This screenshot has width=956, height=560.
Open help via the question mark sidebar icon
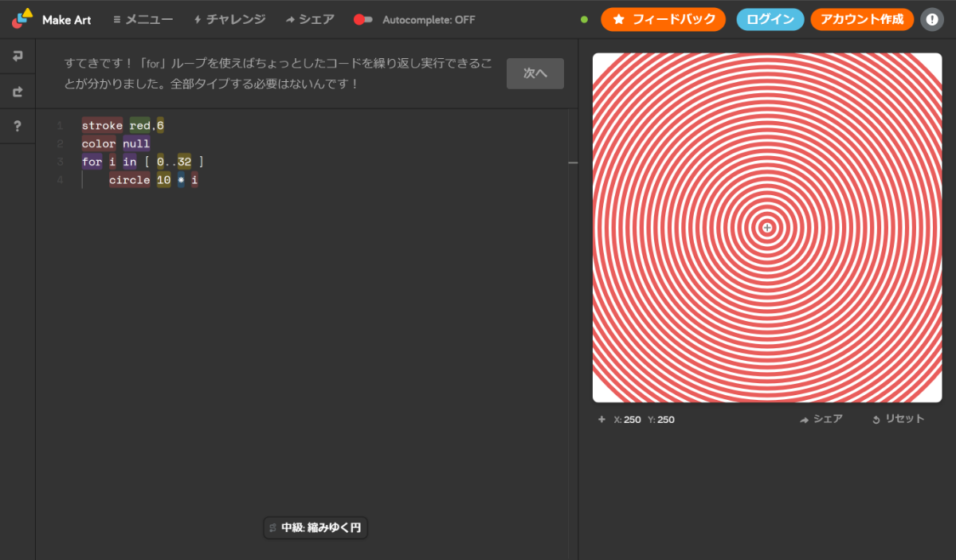pyautogui.click(x=18, y=125)
